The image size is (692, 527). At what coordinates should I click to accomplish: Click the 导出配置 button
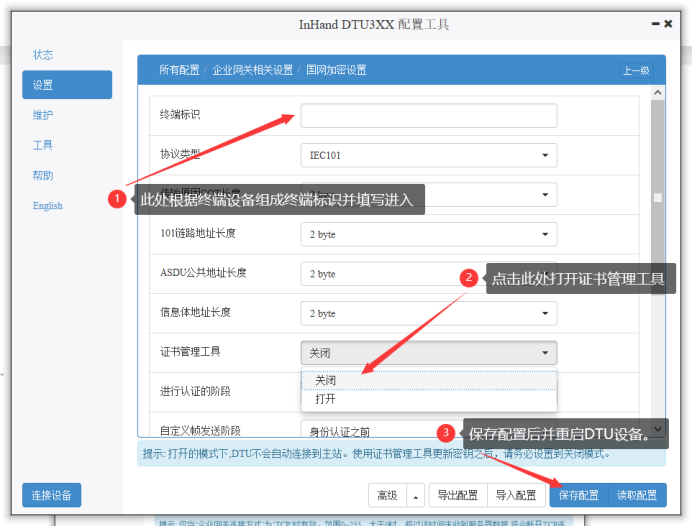458,495
